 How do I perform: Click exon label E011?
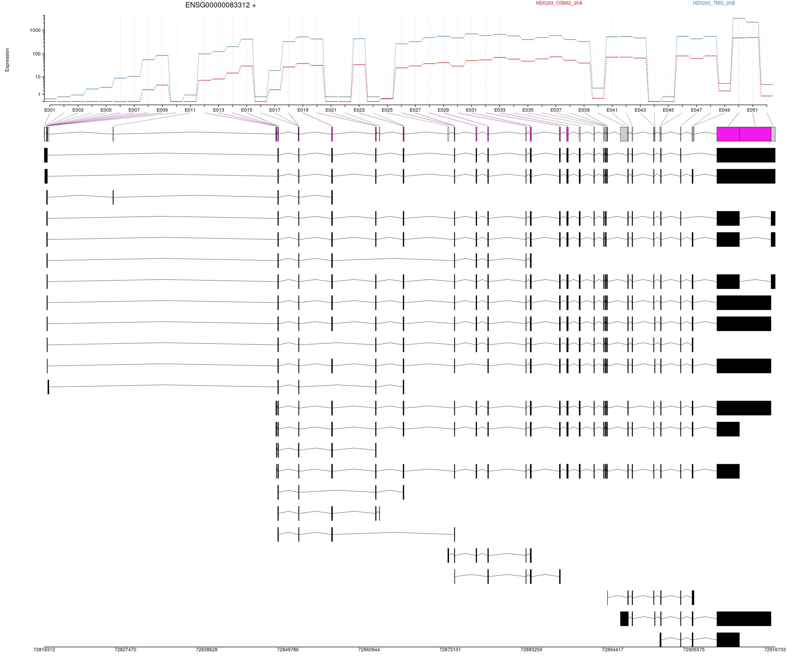[190, 110]
